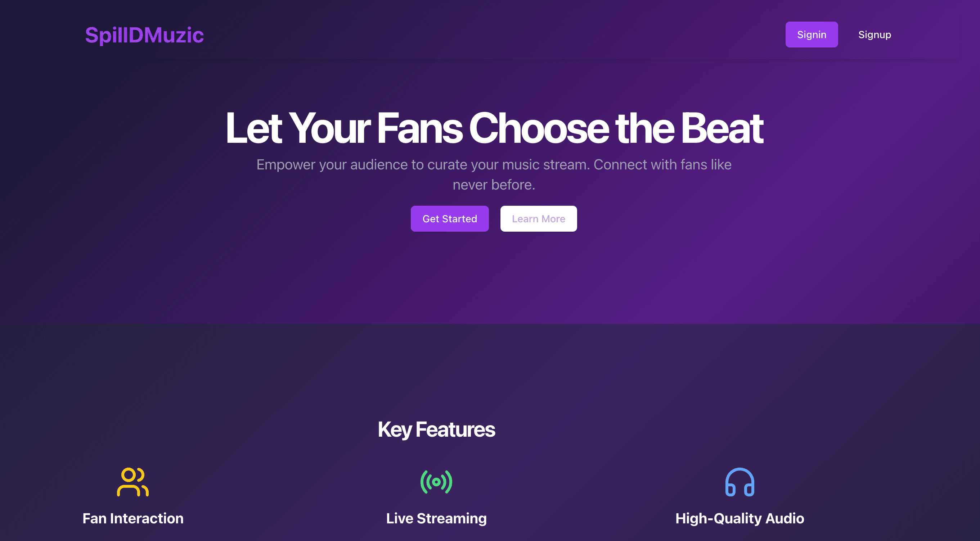The width and height of the screenshot is (980, 541).
Task: Click the green Live Streaming broadcast icon
Action: tap(436, 482)
